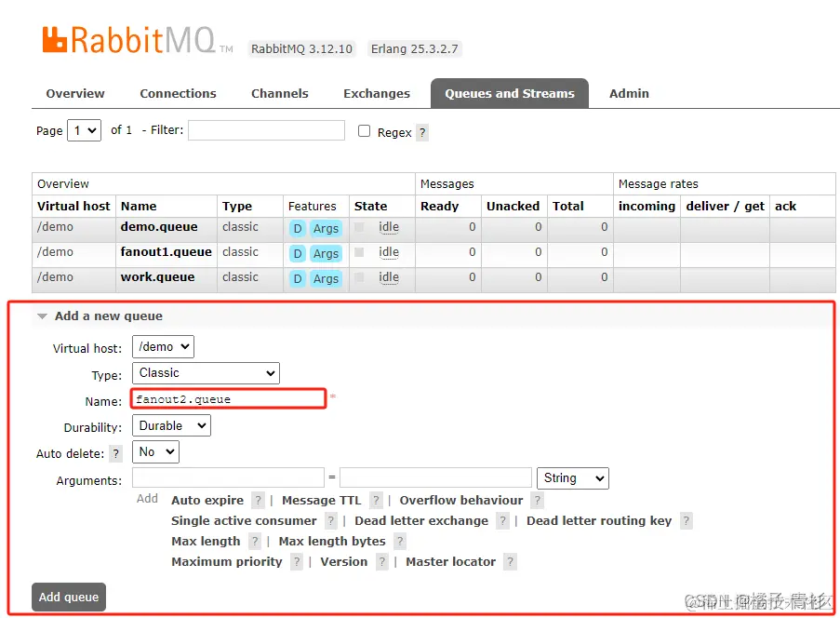Switch to the Exchanges tab

376,93
